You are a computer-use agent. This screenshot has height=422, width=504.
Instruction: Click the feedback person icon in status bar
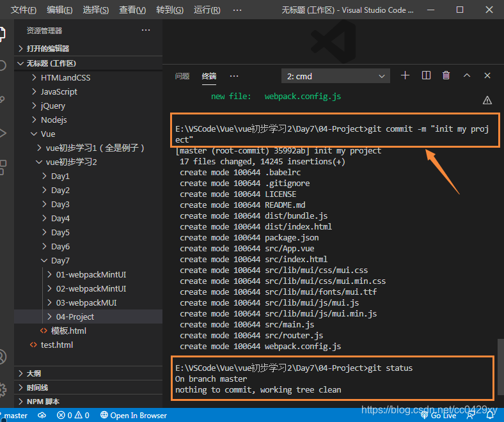(471, 416)
